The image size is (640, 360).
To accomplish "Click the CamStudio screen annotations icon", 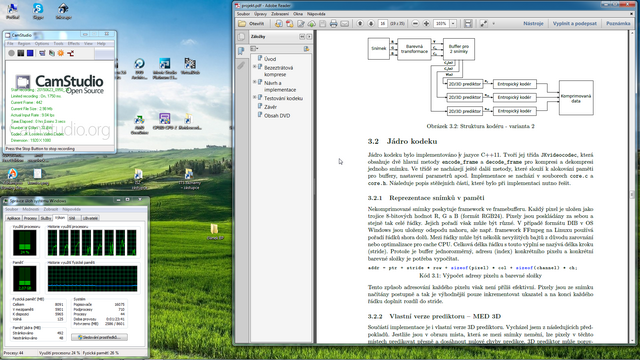I will tap(51, 53).
